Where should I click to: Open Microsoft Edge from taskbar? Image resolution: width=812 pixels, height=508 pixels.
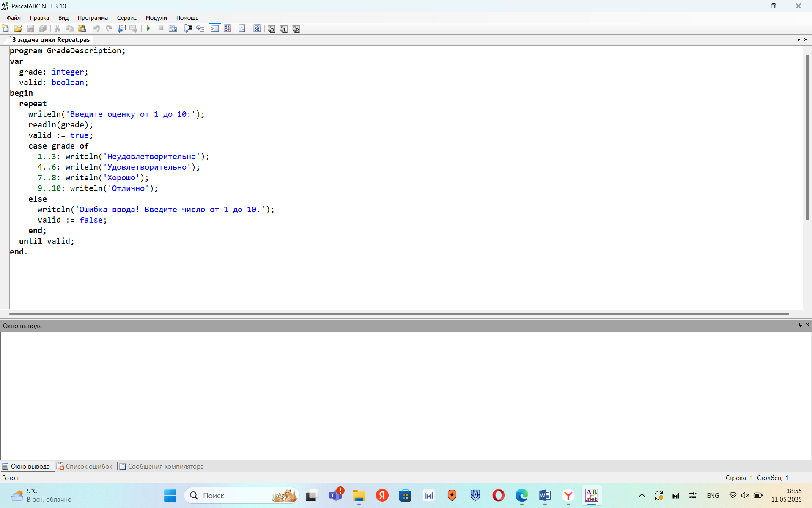[521, 495]
